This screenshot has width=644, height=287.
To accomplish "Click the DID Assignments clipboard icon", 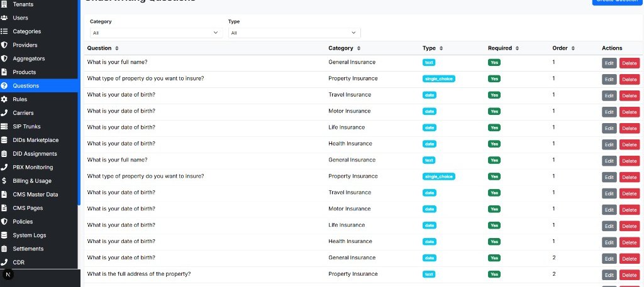I will click(4, 153).
